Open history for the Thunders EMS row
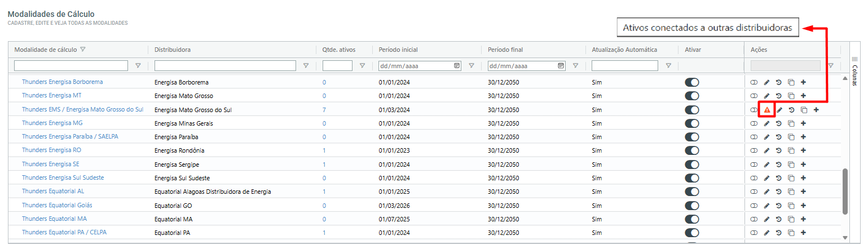This screenshot has width=868, height=249. pyautogui.click(x=791, y=110)
